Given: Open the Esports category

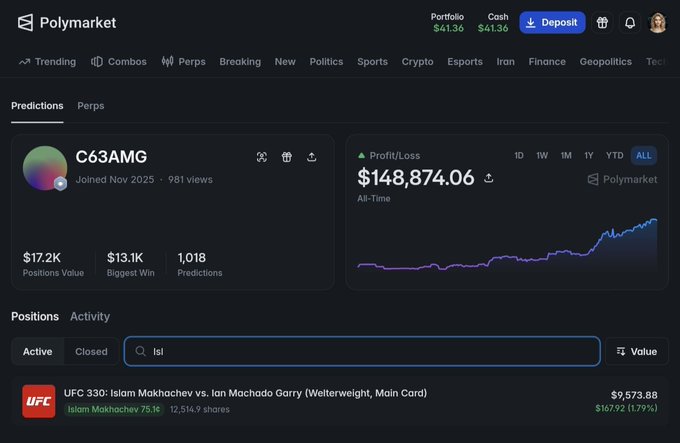Looking at the screenshot, I should click(x=465, y=62).
